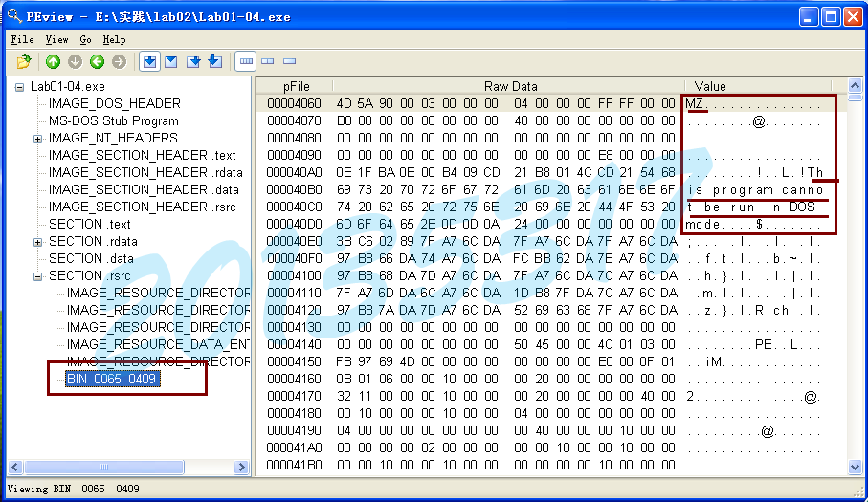The height and width of the screenshot is (502, 868).
Task: Click address 00004140 in pFile column
Action: pos(294,344)
